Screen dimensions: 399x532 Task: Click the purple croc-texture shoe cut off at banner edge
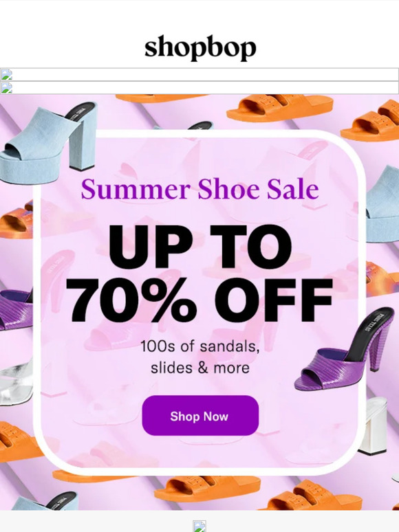17,309
